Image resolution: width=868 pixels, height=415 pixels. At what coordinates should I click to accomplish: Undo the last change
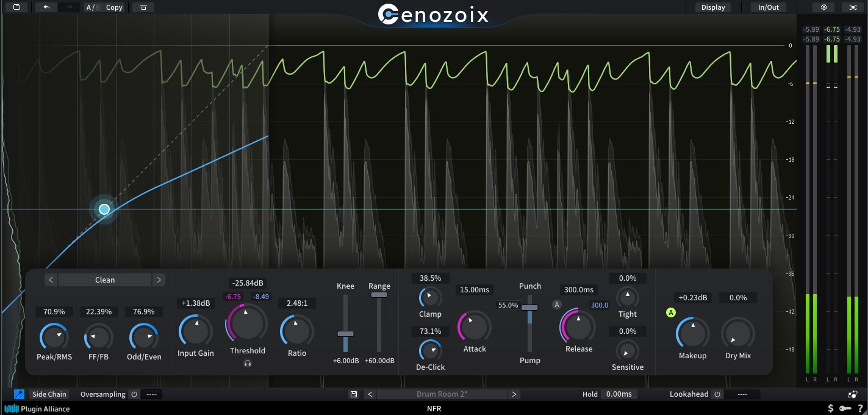click(46, 7)
